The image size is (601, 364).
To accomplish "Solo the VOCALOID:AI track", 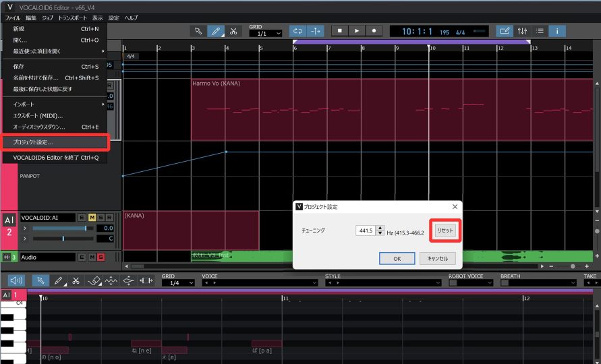I will [101, 218].
